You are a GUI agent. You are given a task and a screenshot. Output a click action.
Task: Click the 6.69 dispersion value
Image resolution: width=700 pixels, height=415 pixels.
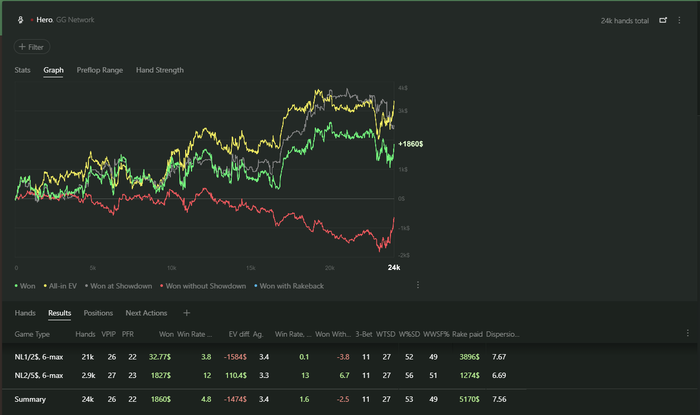(x=499, y=375)
